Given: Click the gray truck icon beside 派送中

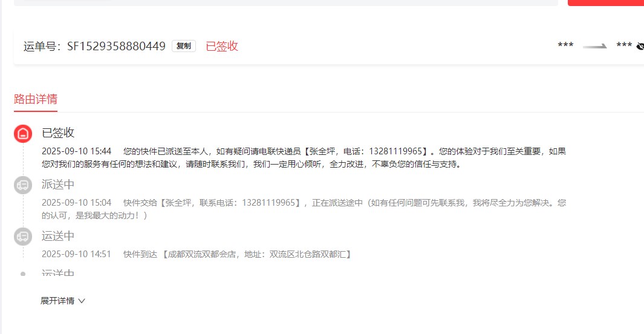Looking at the screenshot, I should pos(23,185).
